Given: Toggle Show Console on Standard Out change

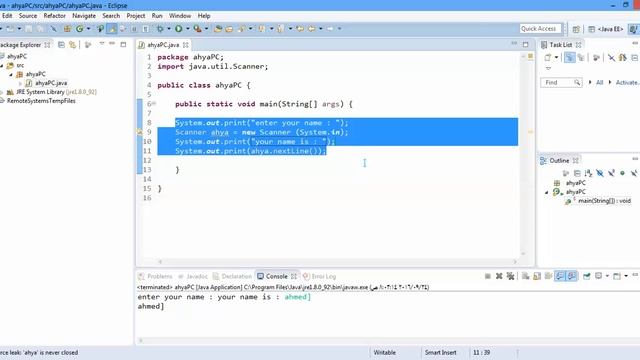Looking at the screenshot, I should (560, 276).
